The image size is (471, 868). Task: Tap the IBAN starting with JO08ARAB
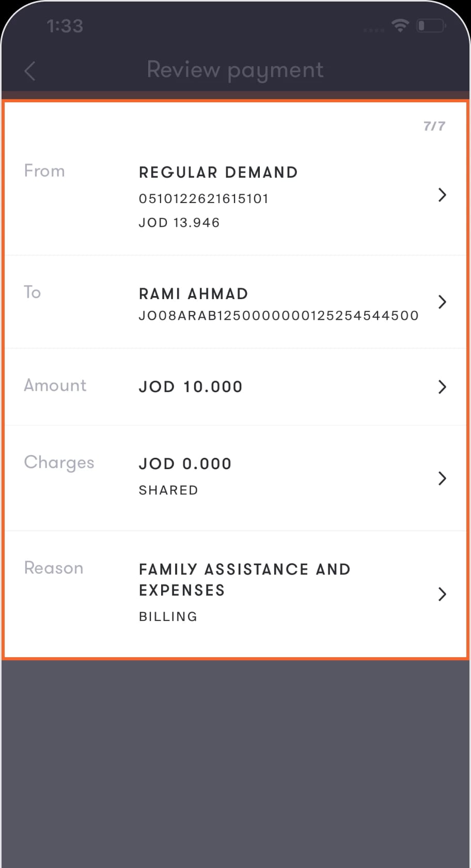[279, 316]
